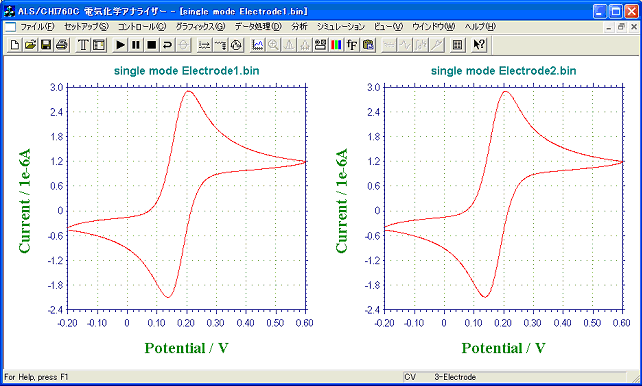Print using the printer icon
642x386 pixels.
point(61,45)
